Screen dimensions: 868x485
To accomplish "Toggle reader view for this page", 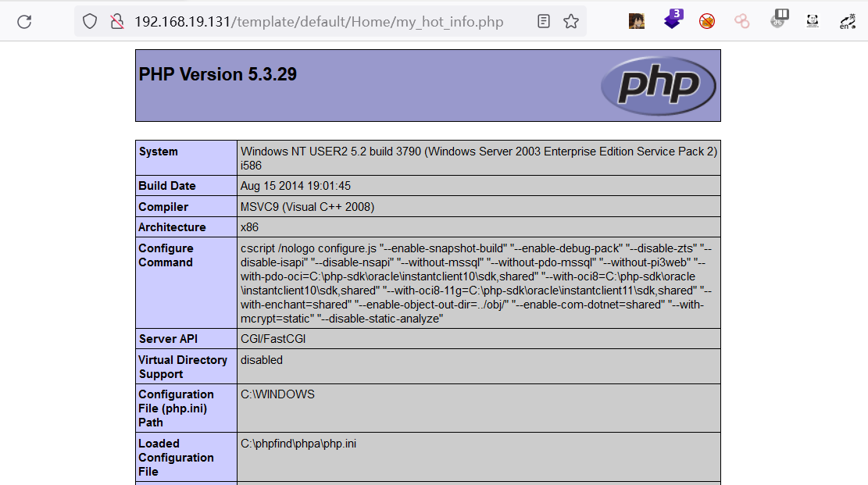I will (544, 22).
